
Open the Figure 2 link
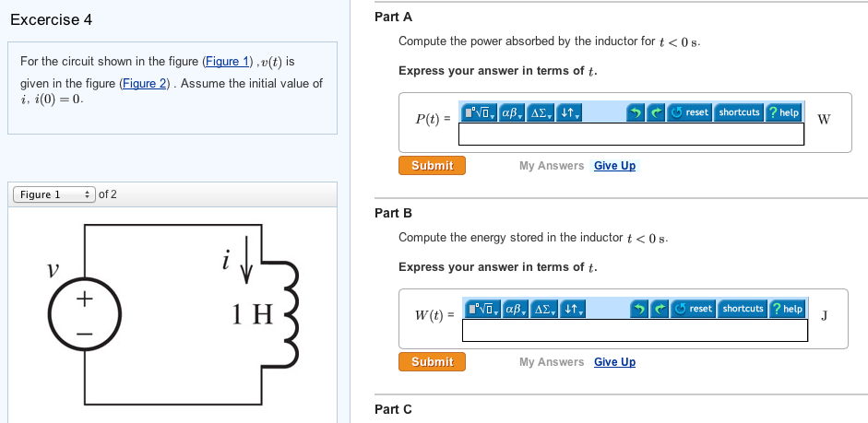tap(144, 84)
